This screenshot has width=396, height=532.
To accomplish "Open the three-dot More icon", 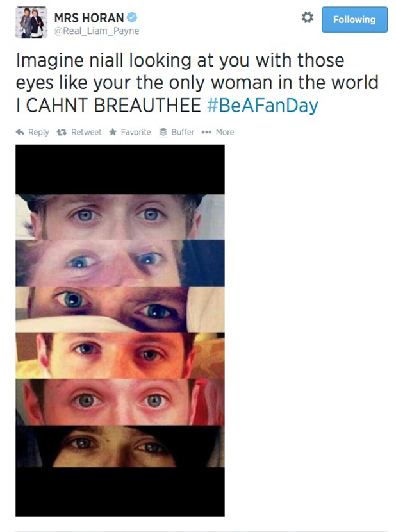I will pyautogui.click(x=206, y=132).
